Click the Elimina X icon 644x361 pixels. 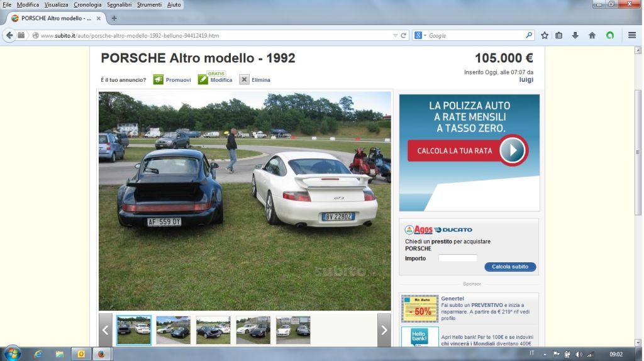click(x=244, y=80)
